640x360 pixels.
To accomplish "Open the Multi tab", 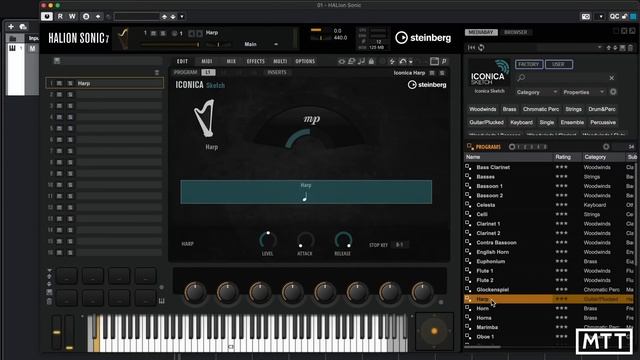I will coord(280,61).
